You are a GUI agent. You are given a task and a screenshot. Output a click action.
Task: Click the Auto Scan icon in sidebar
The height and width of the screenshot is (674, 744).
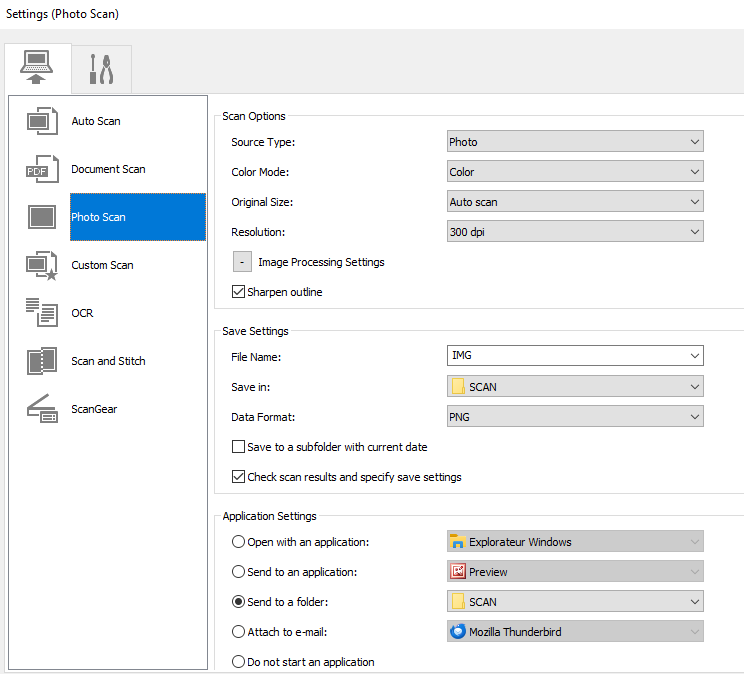[42, 121]
